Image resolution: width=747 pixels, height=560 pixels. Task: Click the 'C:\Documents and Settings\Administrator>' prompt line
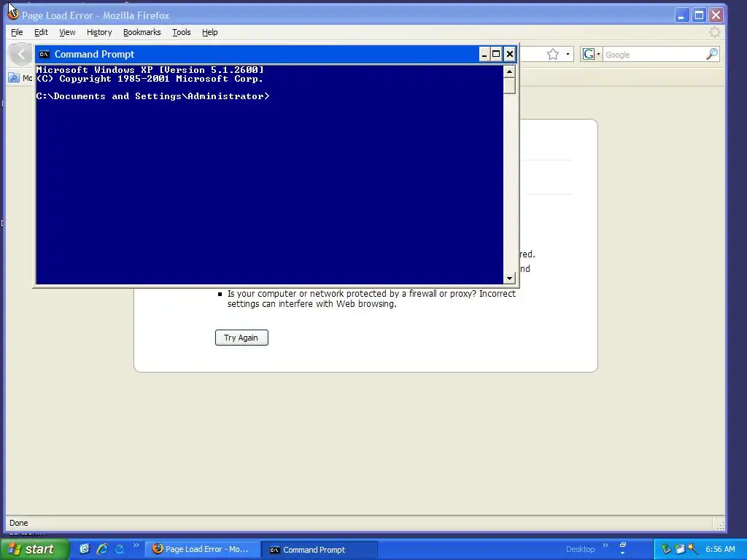click(152, 96)
